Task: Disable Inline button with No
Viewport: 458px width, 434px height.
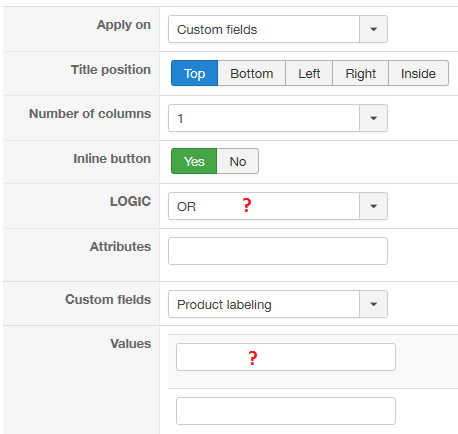Action: pyautogui.click(x=238, y=161)
